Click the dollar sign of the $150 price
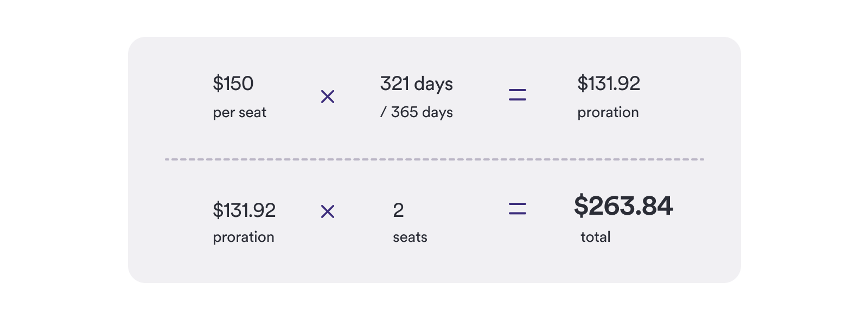Viewport: 868px width, 321px height. click(x=218, y=84)
